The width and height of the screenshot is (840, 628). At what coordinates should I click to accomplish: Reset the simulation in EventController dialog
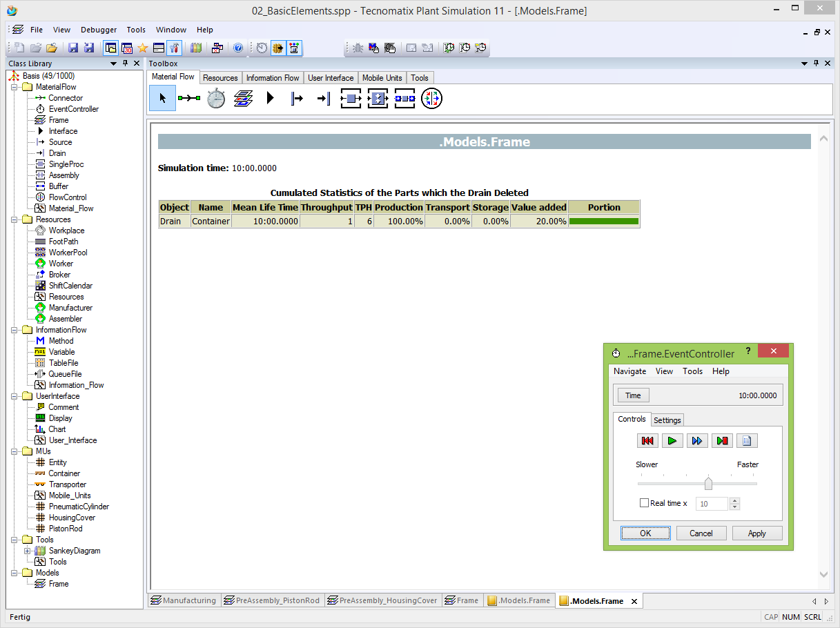coord(647,440)
